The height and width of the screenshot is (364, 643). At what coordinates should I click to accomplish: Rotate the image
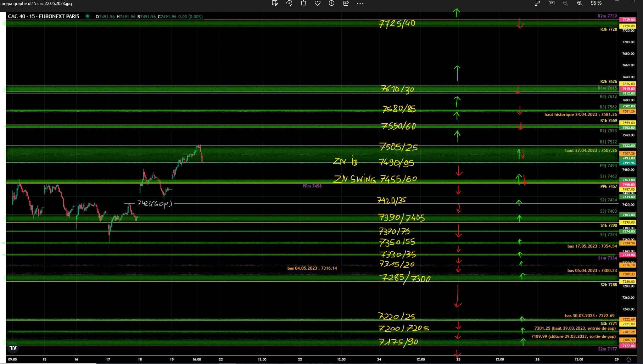[289, 3]
